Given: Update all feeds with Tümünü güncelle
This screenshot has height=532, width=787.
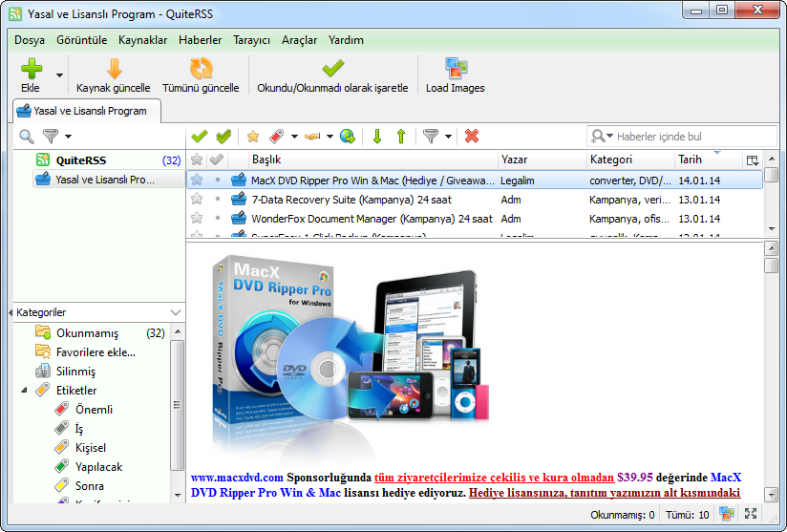Looking at the screenshot, I should pyautogui.click(x=201, y=69).
